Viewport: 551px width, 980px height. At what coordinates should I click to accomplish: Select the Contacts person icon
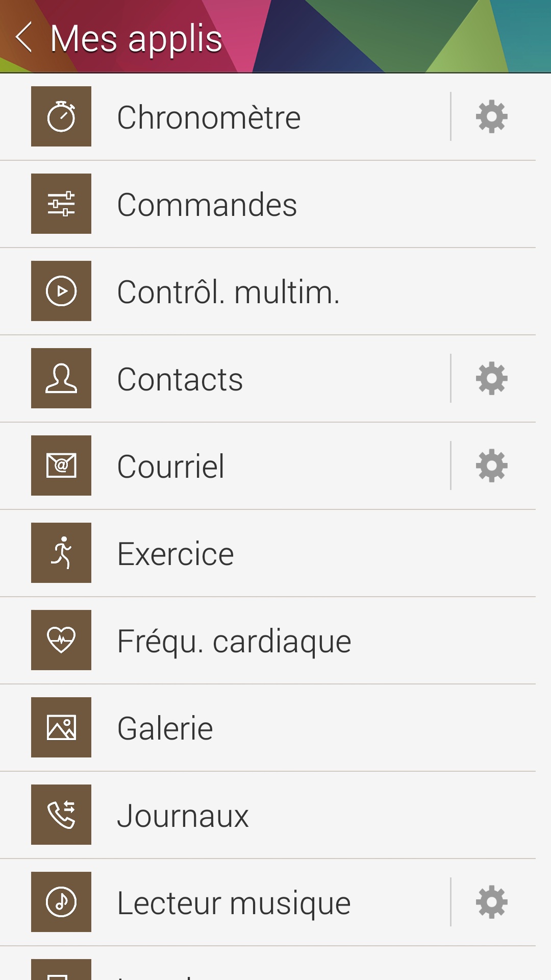[61, 378]
